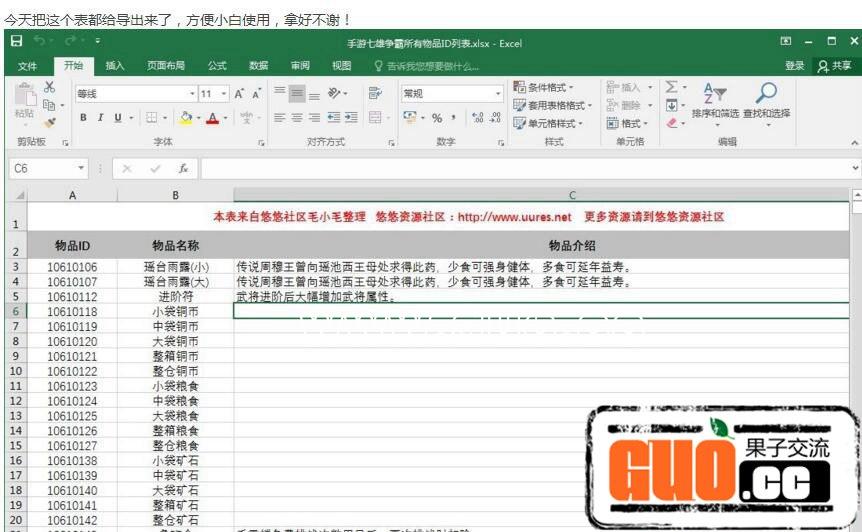Click the increase decimal icon
The width and height of the screenshot is (862, 532).
(x=478, y=117)
